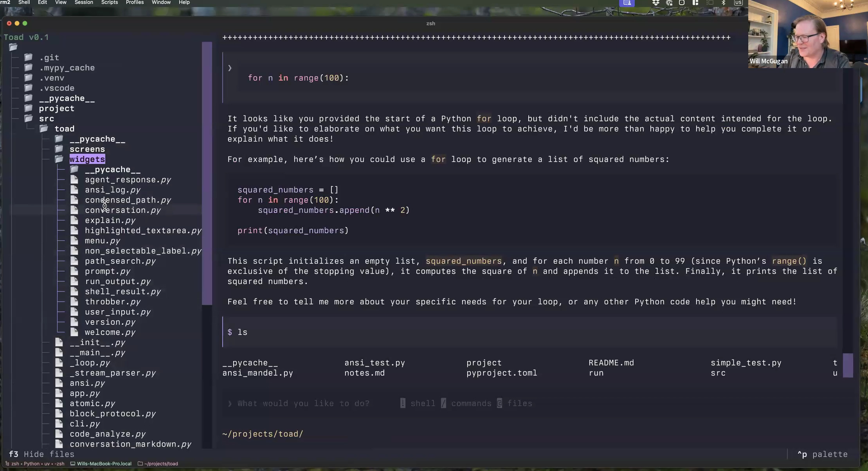Click the file icon beside app.py
The image size is (868, 471).
click(x=59, y=393)
